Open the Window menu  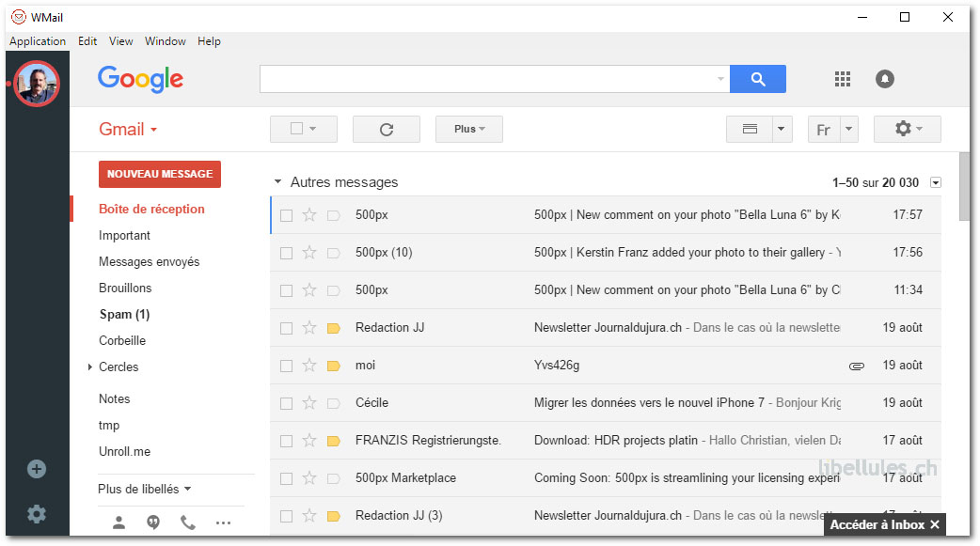165,41
